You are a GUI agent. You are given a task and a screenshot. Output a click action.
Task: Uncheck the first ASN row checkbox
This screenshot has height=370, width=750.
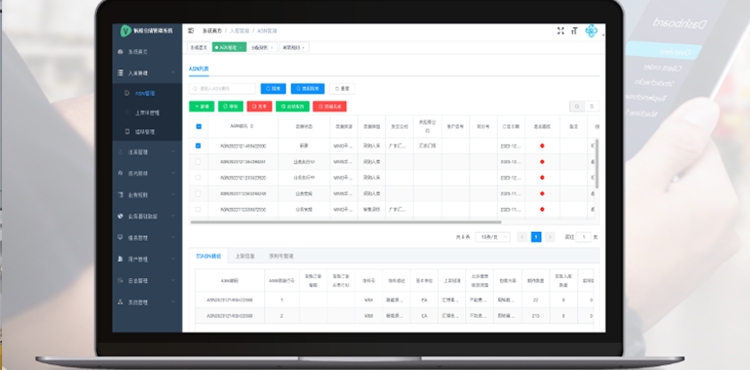(199, 146)
